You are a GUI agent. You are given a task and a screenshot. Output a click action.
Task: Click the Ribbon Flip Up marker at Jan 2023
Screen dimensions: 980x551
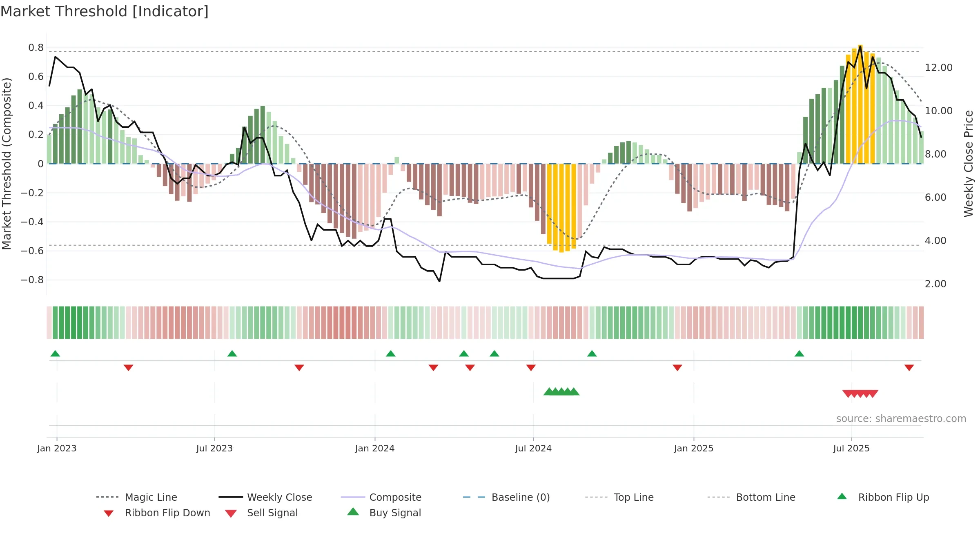click(x=55, y=353)
